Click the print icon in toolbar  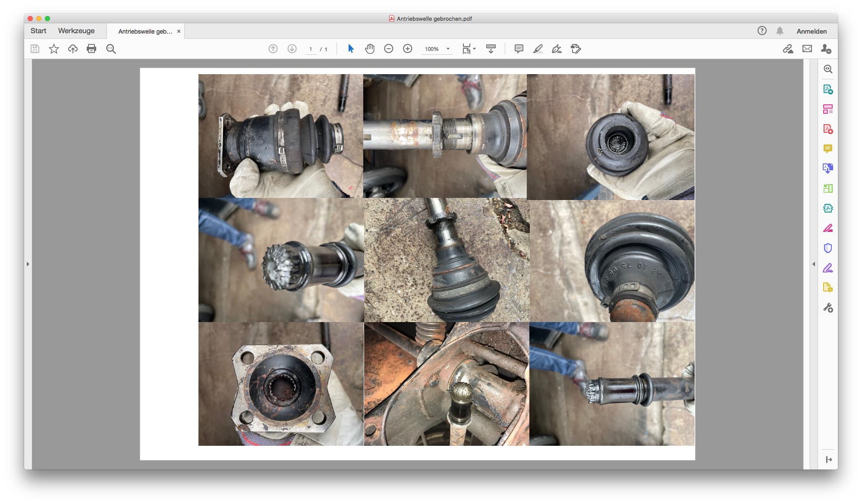click(x=91, y=49)
